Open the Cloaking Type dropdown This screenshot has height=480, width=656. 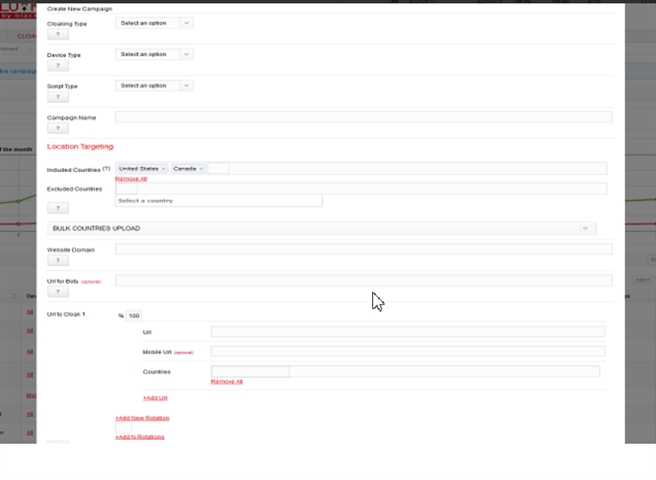pos(154,23)
